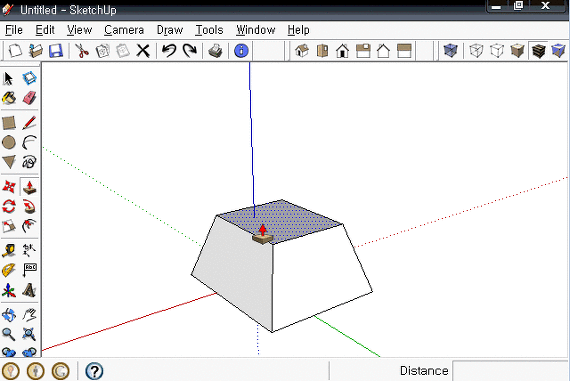Open the Draw menu

(170, 30)
